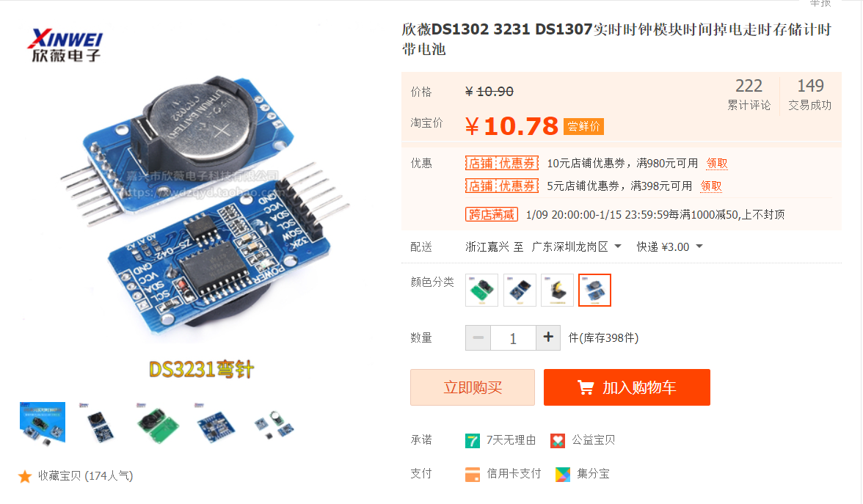This screenshot has width=863, height=504.
Task: Increase quantity with the plus button
Action: coord(548,337)
